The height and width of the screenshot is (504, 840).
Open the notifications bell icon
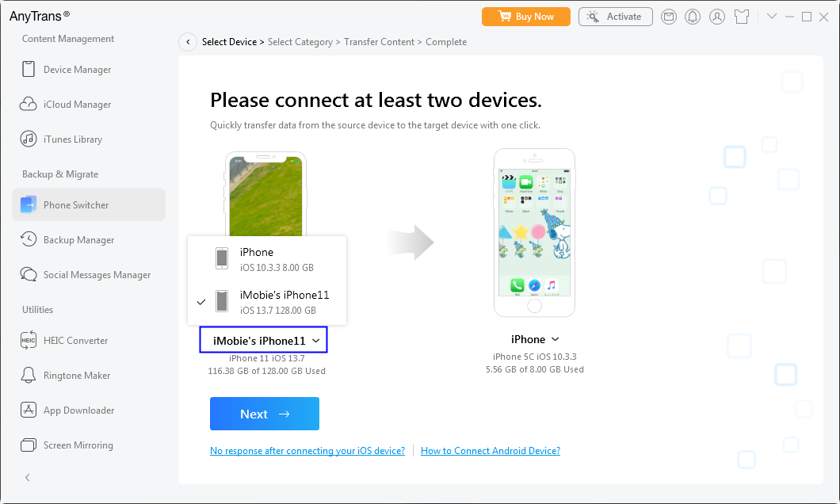click(x=693, y=17)
